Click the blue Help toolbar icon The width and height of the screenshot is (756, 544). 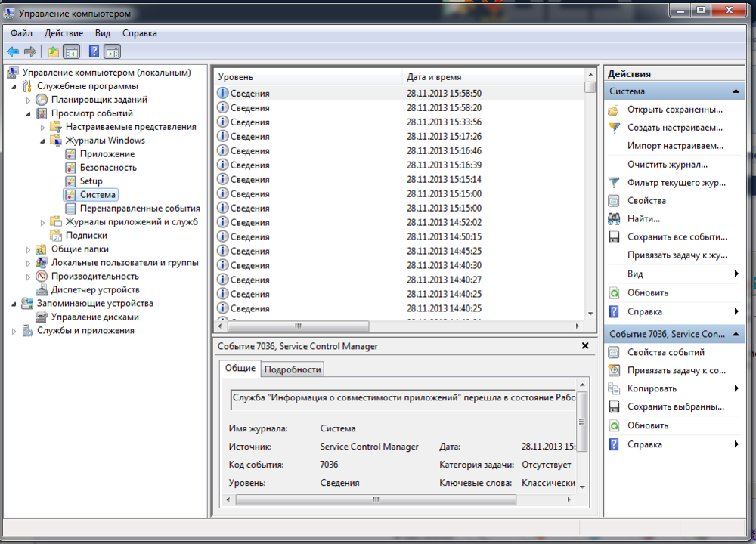pyautogui.click(x=94, y=51)
